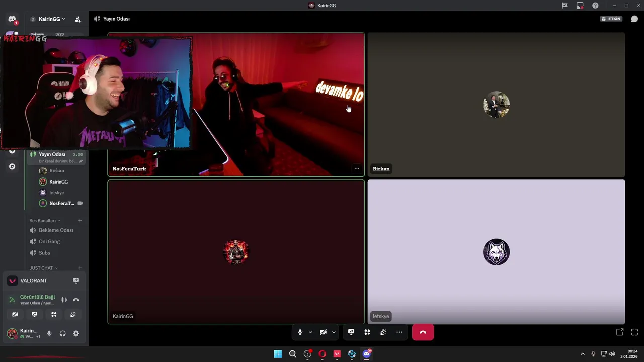
Task: Collapse the JUST CHAT category
Action: 43,268
